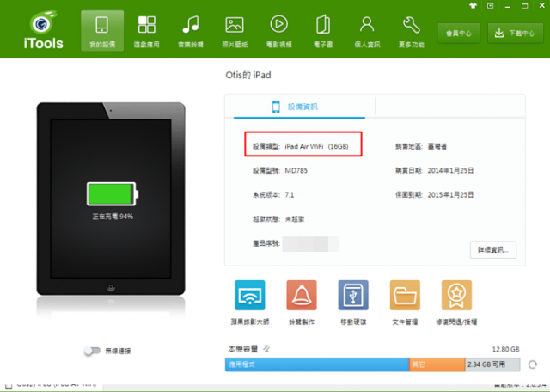Launch the 移動硬碟 USB disk tool

[x=353, y=295]
